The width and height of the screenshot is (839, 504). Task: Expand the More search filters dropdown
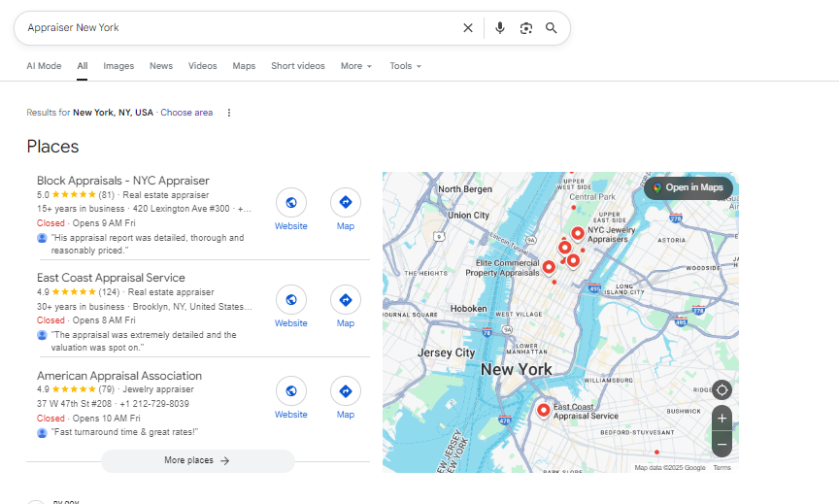click(x=355, y=66)
